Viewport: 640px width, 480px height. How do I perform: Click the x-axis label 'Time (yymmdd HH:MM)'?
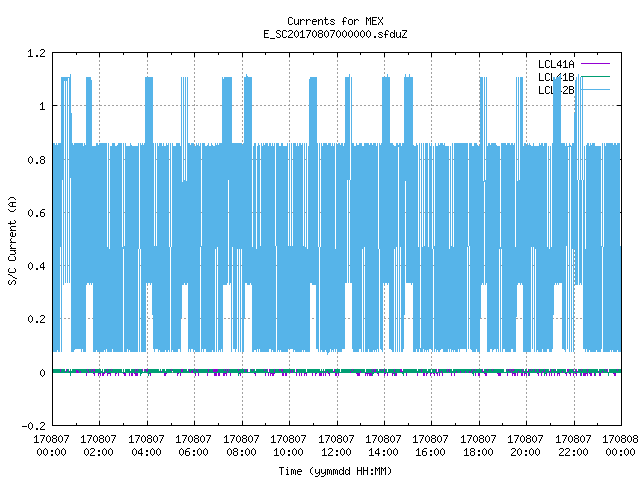(335, 471)
